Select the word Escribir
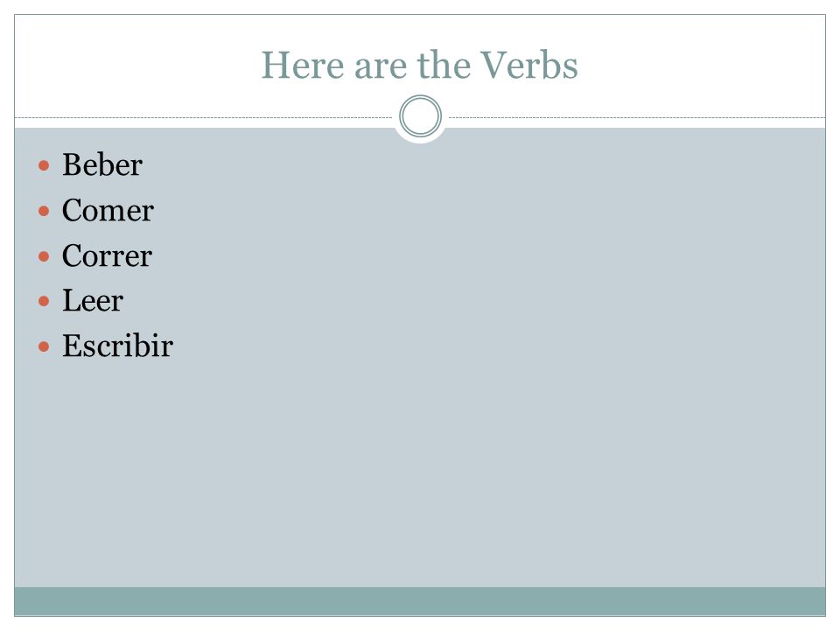840x630 pixels. pyautogui.click(x=117, y=346)
